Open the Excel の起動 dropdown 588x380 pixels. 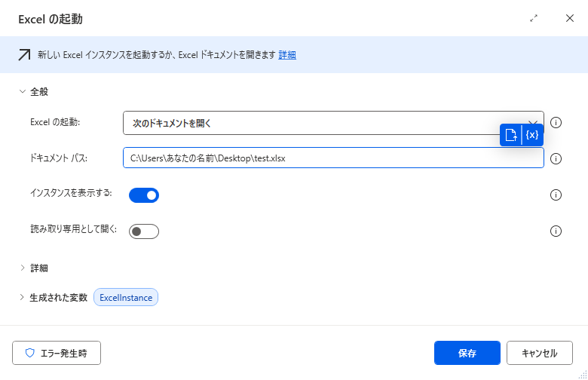(x=333, y=123)
